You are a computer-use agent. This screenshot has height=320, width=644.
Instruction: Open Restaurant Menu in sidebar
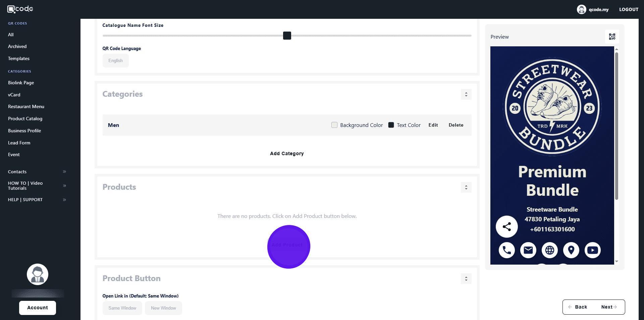26,106
